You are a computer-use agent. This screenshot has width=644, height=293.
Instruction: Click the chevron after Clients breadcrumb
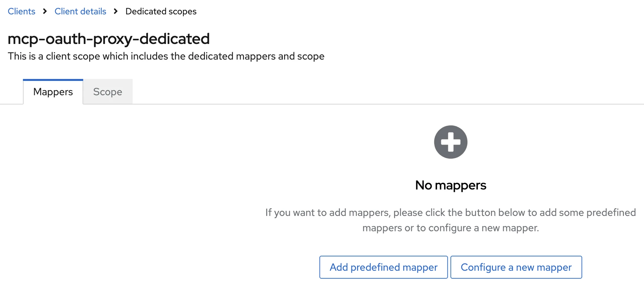coord(45,11)
